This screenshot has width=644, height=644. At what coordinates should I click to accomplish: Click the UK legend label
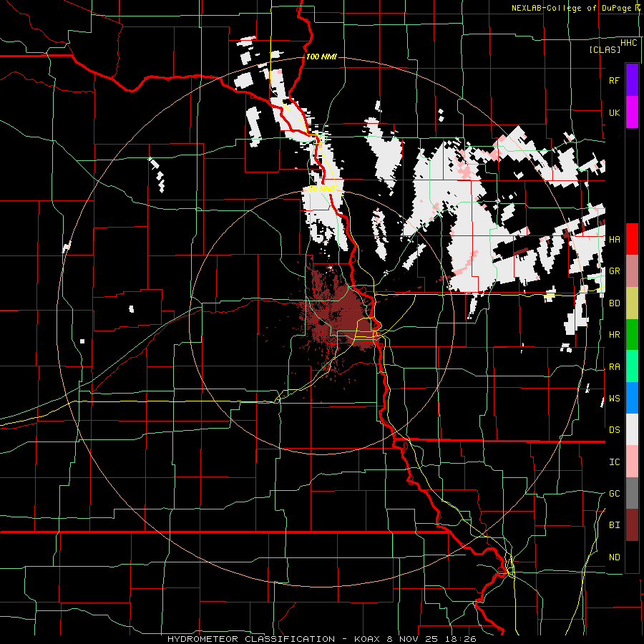[x=614, y=112]
